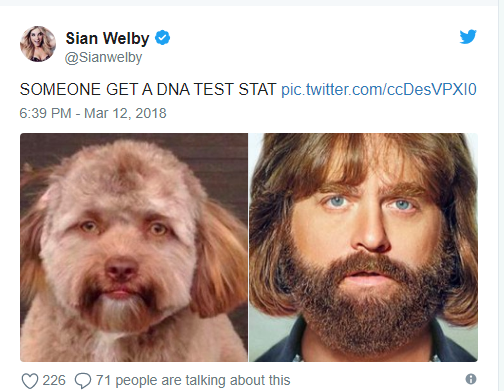The image size is (504, 391).
Task: View the bearded man photo
Action: point(363,247)
